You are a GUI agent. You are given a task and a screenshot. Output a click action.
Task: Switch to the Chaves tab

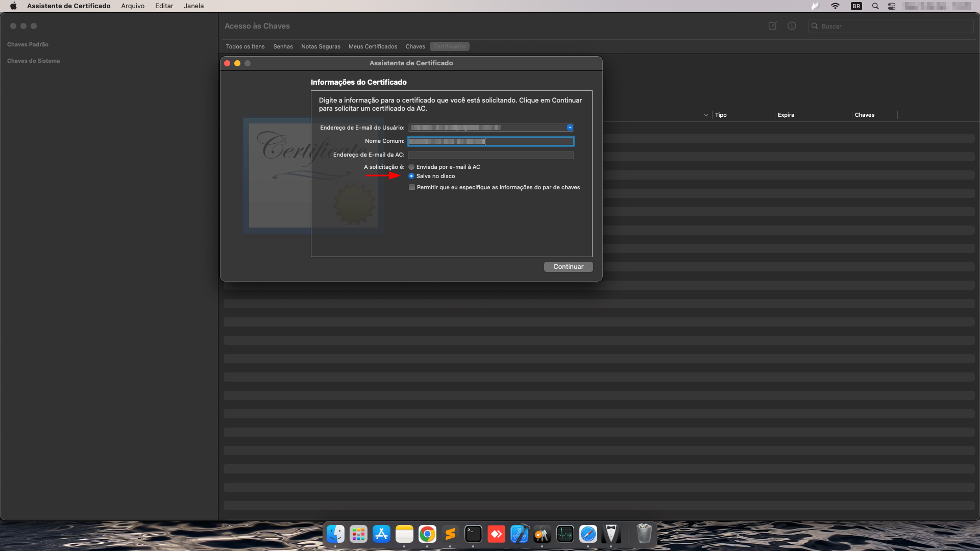coord(415,46)
